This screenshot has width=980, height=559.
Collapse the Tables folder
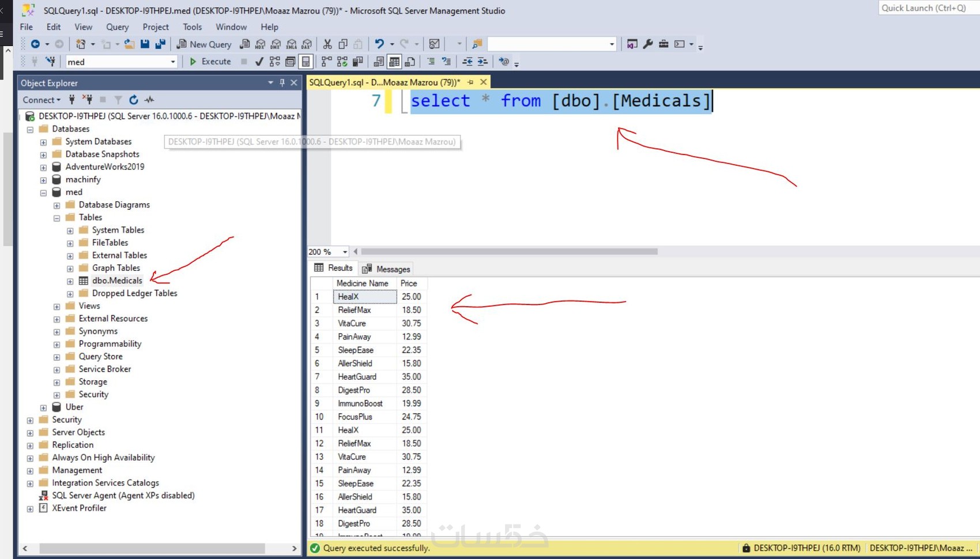[x=56, y=218]
